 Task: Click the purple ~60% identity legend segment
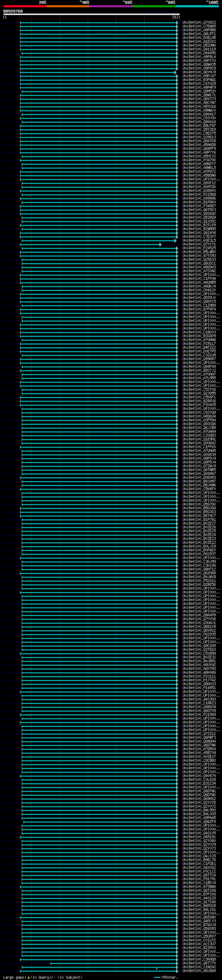[111, 6]
